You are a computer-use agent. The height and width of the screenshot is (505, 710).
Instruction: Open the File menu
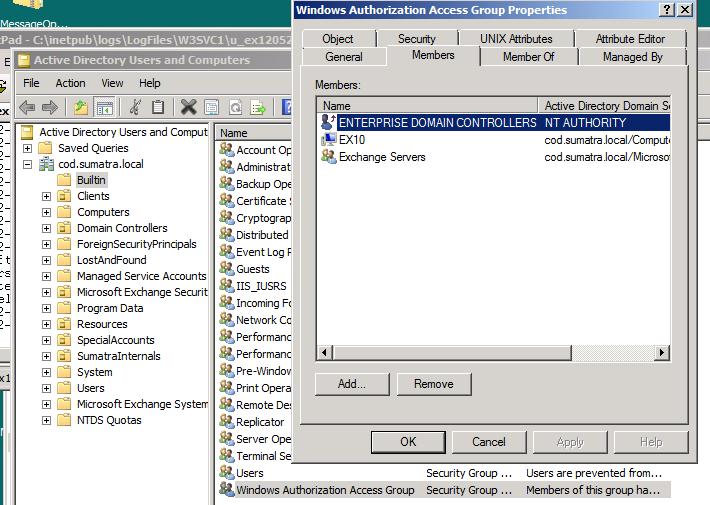click(31, 83)
